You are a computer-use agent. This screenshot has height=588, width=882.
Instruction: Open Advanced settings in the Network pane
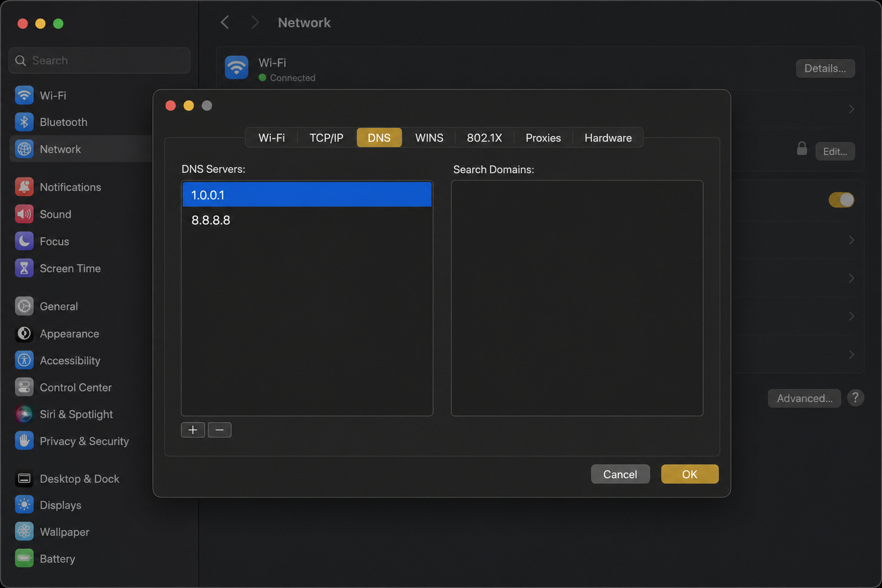click(x=804, y=399)
